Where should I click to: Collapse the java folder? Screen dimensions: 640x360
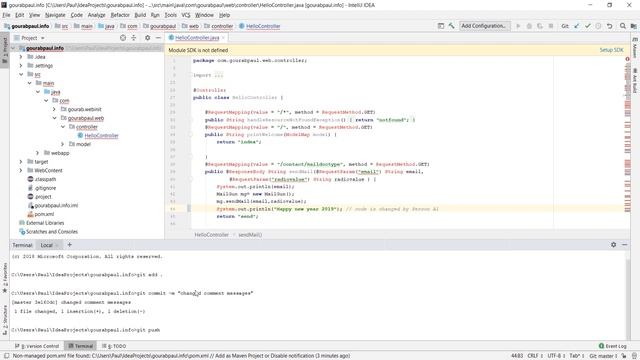tap(38, 92)
